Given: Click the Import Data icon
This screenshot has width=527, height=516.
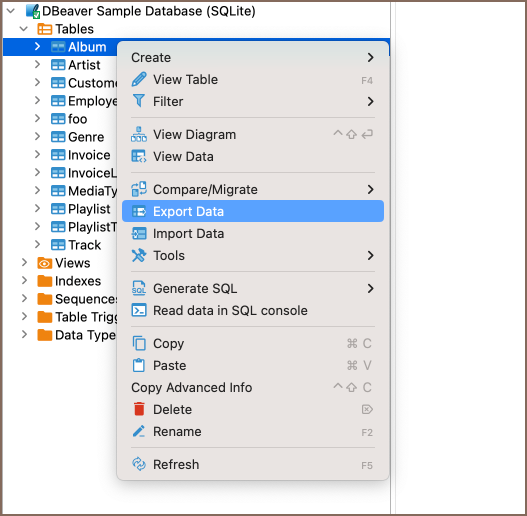Looking at the screenshot, I should (x=139, y=233).
